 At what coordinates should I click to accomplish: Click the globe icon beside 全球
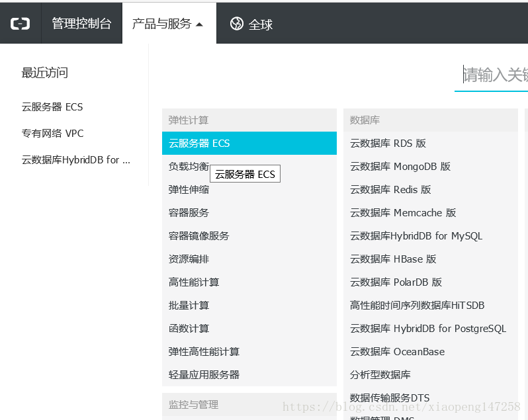coord(236,24)
